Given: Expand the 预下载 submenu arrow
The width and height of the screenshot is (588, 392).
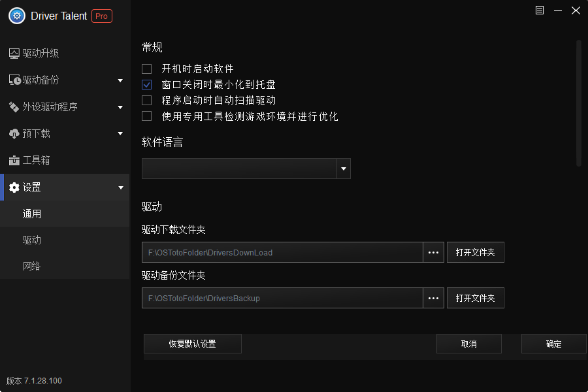Looking at the screenshot, I should click(120, 133).
